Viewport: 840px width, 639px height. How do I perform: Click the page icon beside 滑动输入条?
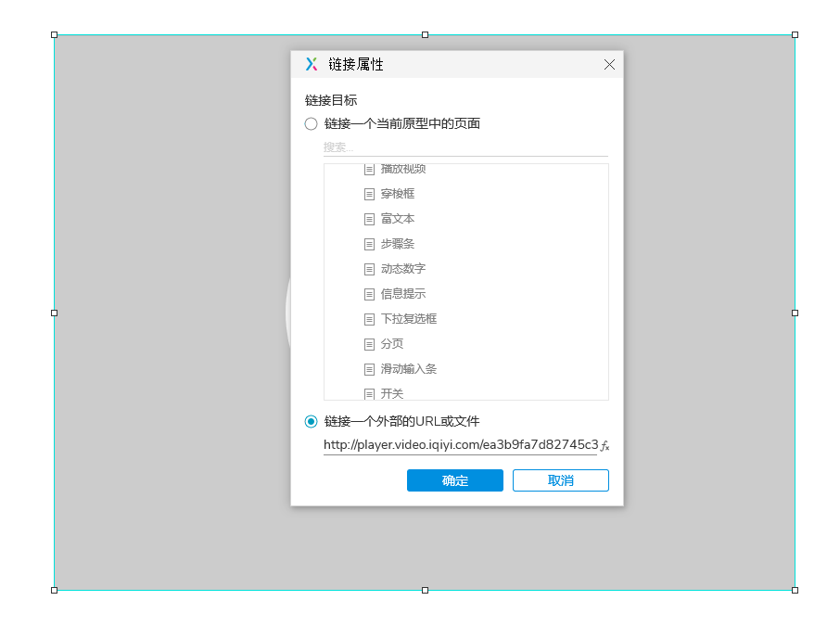tap(370, 368)
